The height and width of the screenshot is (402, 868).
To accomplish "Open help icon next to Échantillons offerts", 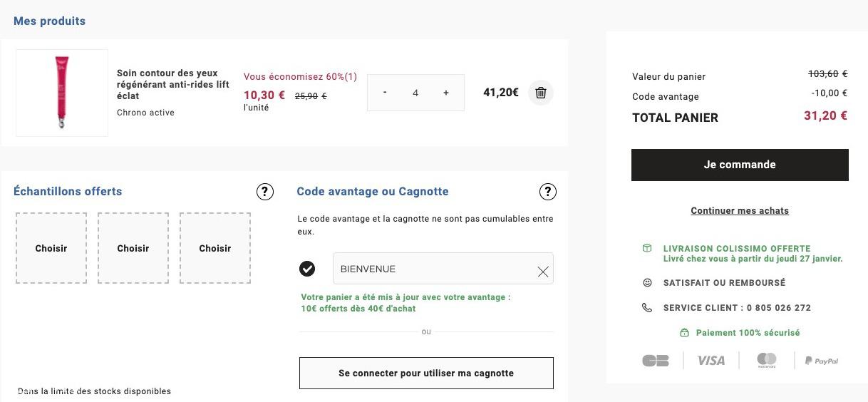I will tap(264, 192).
